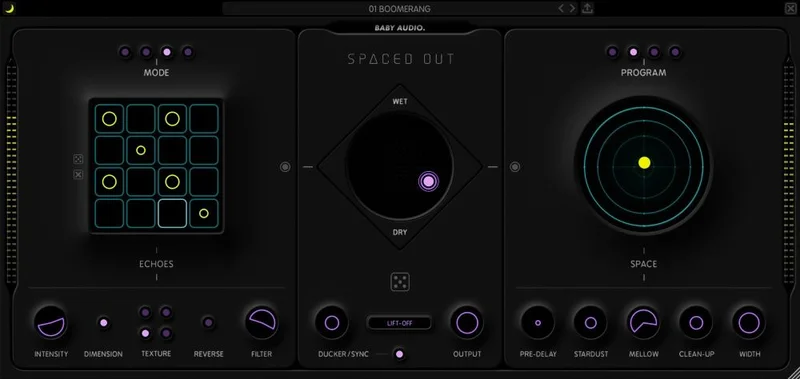
Task: Toggle the DIMENSION dot button
Action: tap(104, 323)
